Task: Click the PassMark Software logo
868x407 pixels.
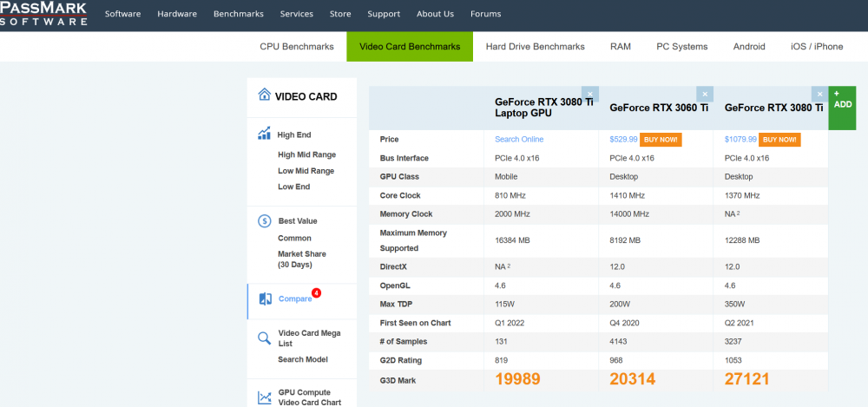Action: (x=43, y=14)
